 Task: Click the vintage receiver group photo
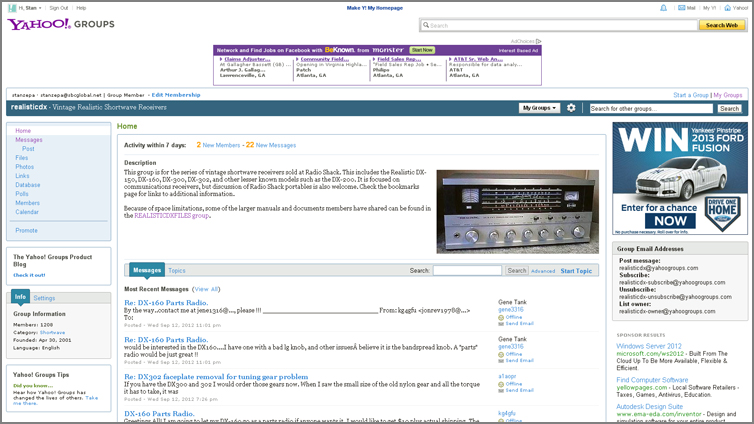(x=517, y=211)
